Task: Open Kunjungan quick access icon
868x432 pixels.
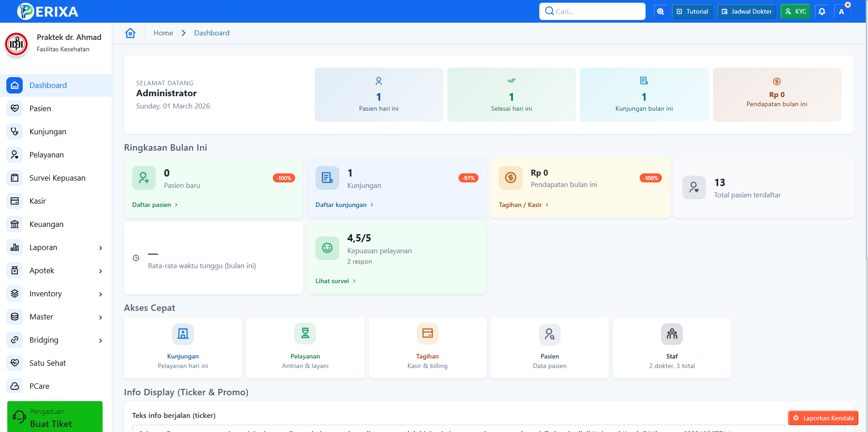Action: (x=183, y=334)
